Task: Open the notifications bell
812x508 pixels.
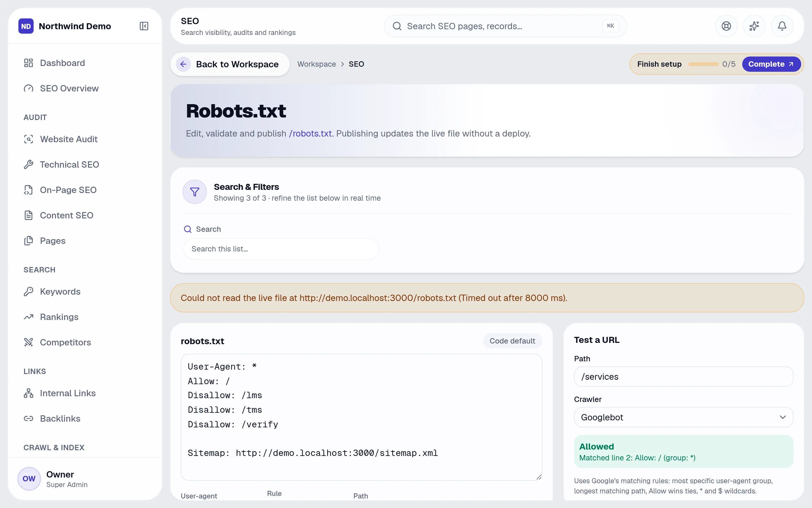Action: [x=782, y=26]
